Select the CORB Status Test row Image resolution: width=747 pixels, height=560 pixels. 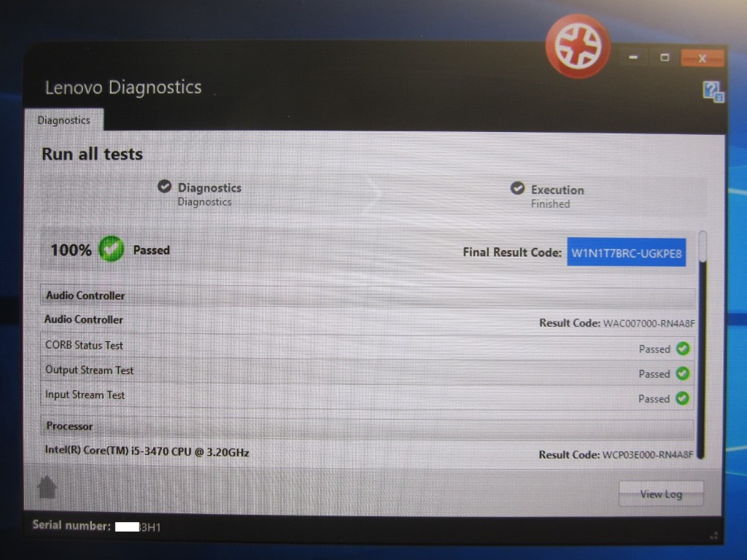point(367,346)
